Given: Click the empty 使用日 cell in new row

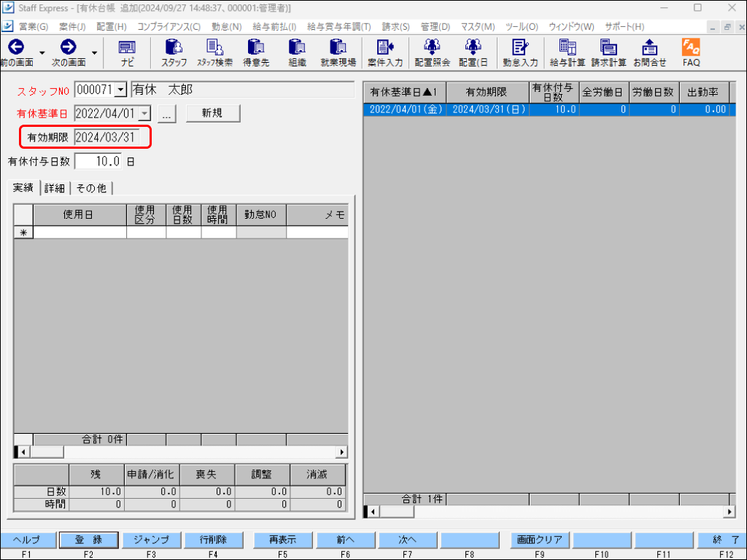Looking at the screenshot, I should coord(80,233).
